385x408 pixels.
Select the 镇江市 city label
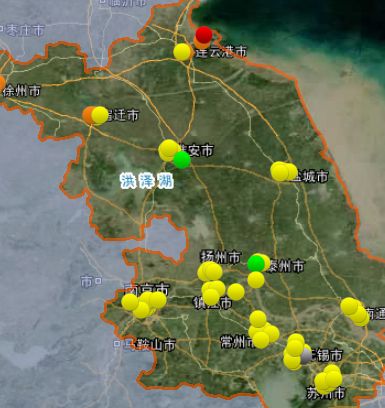coord(212,303)
